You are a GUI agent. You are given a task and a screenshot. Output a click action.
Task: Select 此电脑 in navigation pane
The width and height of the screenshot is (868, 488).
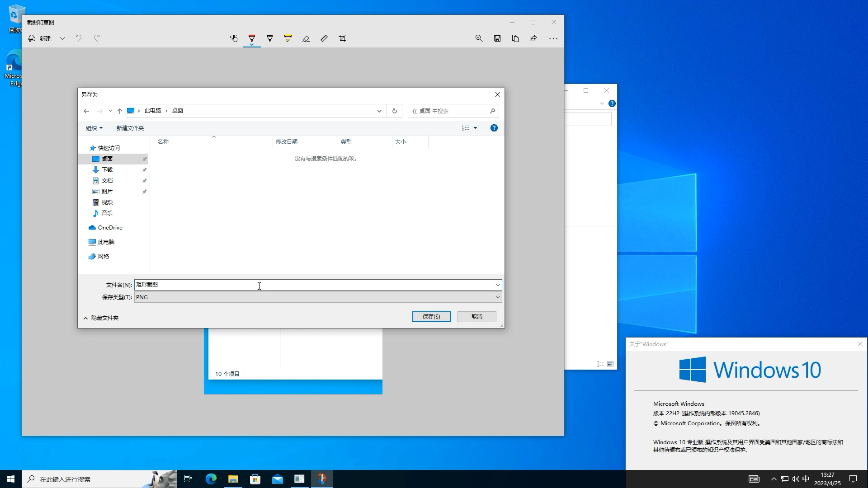tap(106, 242)
